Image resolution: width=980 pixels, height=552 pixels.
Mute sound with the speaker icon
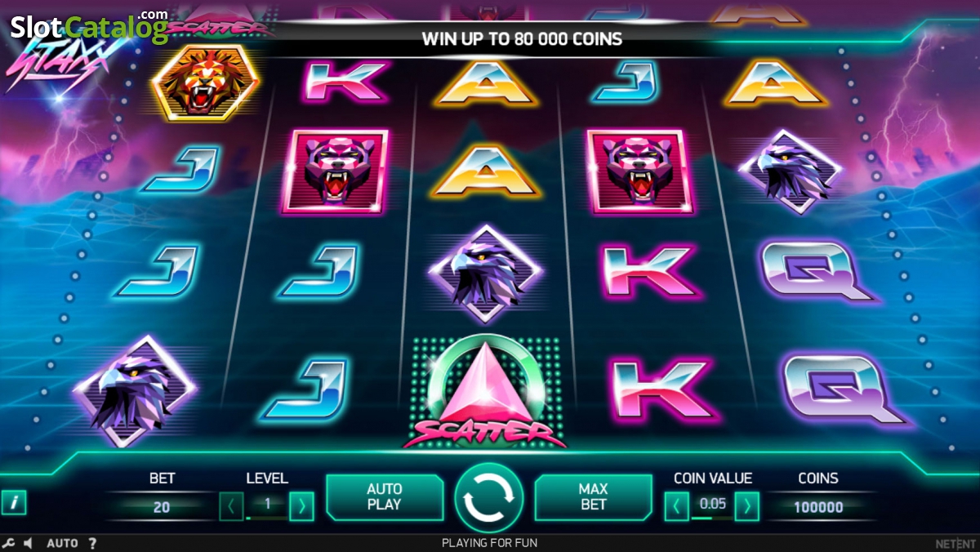(x=28, y=543)
